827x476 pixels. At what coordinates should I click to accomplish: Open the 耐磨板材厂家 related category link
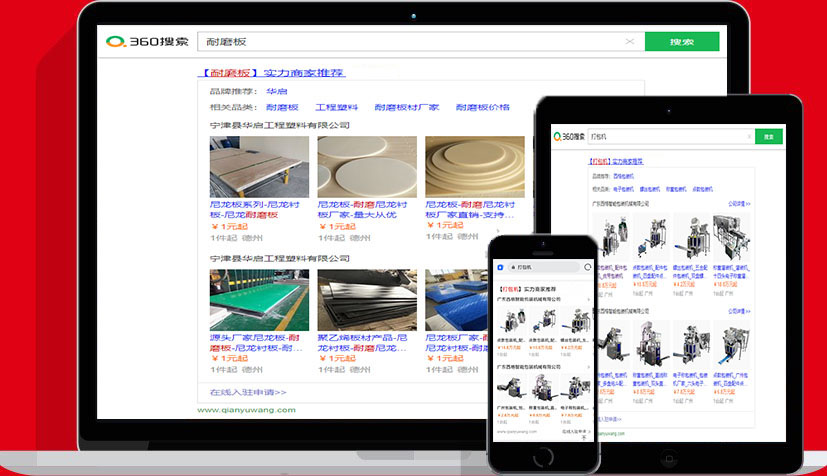pos(407,107)
